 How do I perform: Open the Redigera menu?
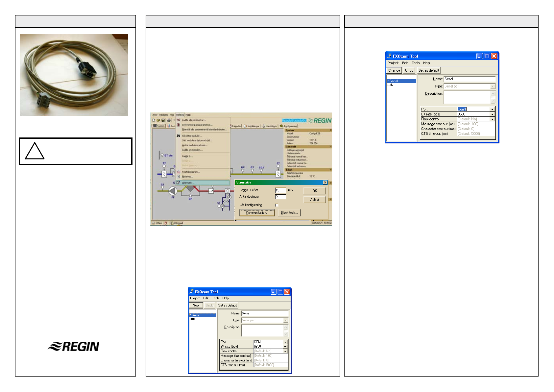(164, 115)
